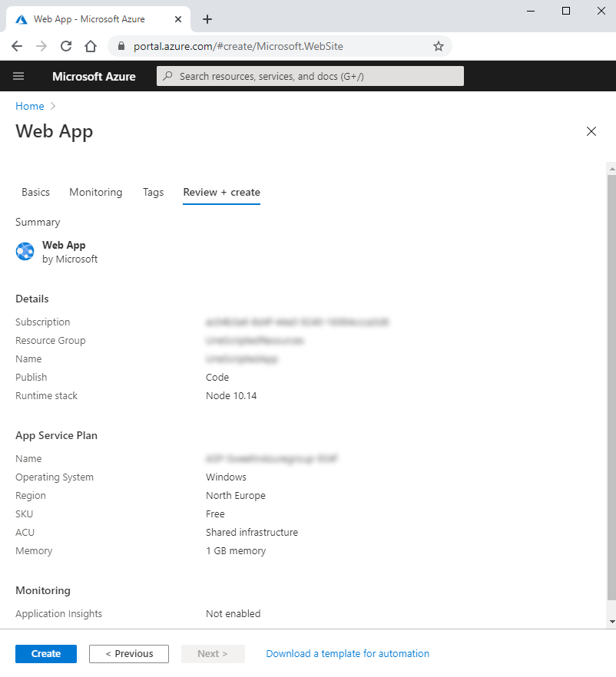This screenshot has height=677, width=616.
Task: Click the Azure logo favicon in tab
Action: tap(22, 19)
